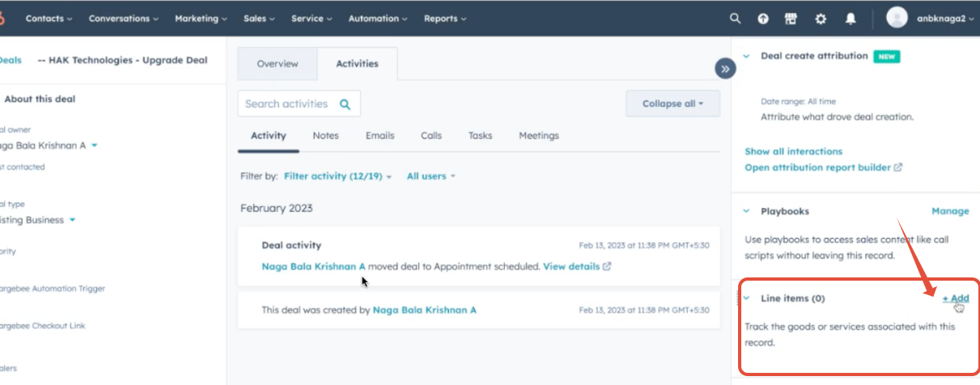Switch to the Overview tab
The width and height of the screenshot is (980, 385).
pyautogui.click(x=278, y=64)
